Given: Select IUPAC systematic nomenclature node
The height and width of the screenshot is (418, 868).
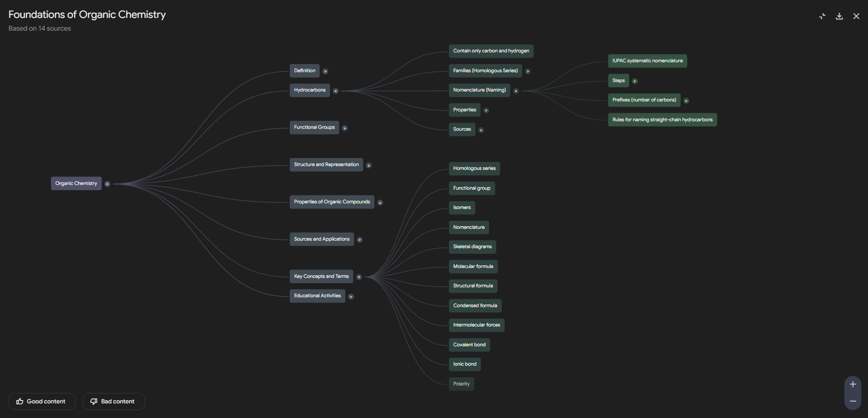Looking at the screenshot, I should [x=647, y=61].
